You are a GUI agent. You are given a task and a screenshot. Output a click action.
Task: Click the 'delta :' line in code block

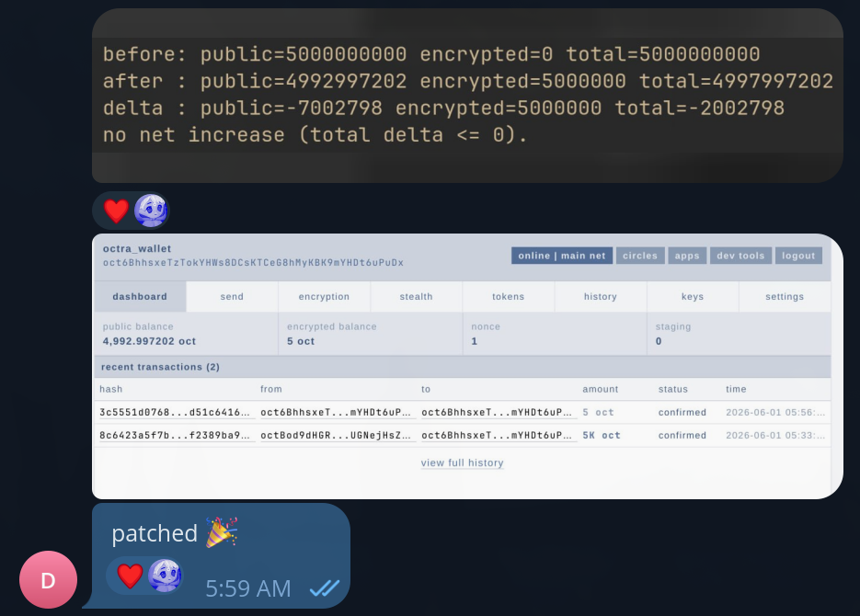(443, 108)
